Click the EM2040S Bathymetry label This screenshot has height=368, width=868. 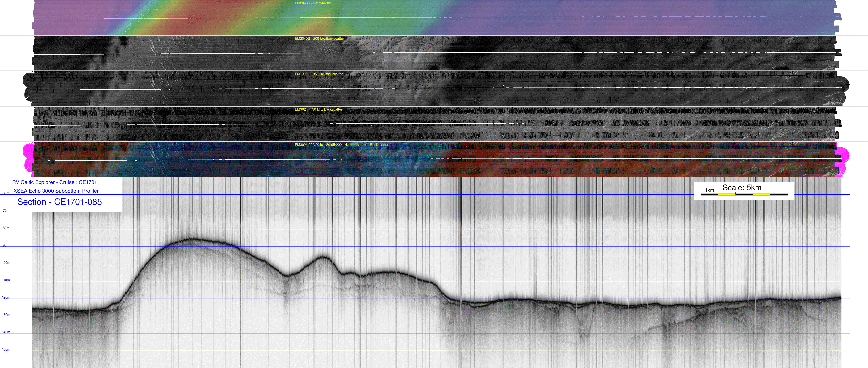[x=312, y=3]
